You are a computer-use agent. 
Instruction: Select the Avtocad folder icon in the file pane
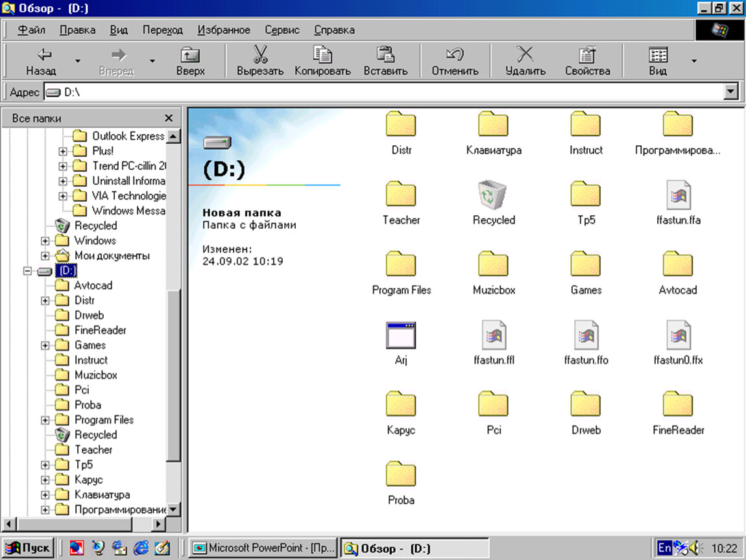[678, 264]
